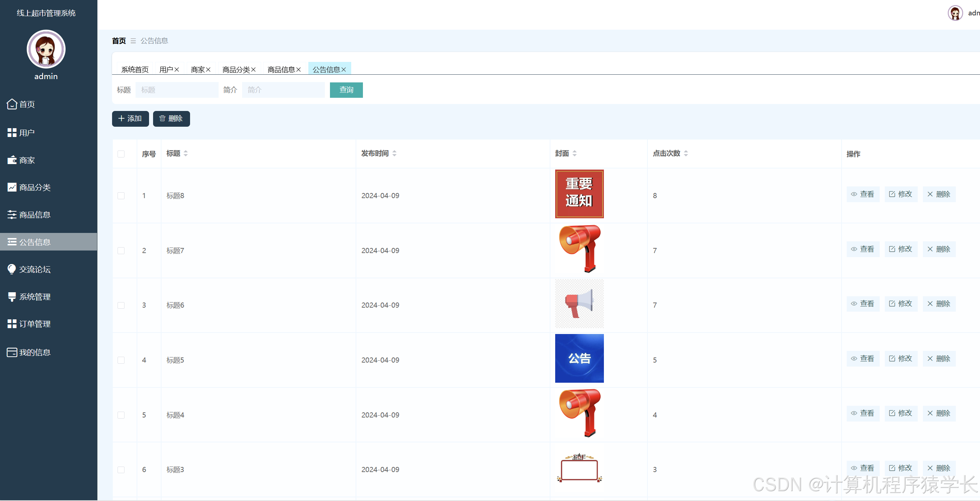Switch to the 商品分类 tab
Screen dimensions: 980x501
tap(236, 70)
